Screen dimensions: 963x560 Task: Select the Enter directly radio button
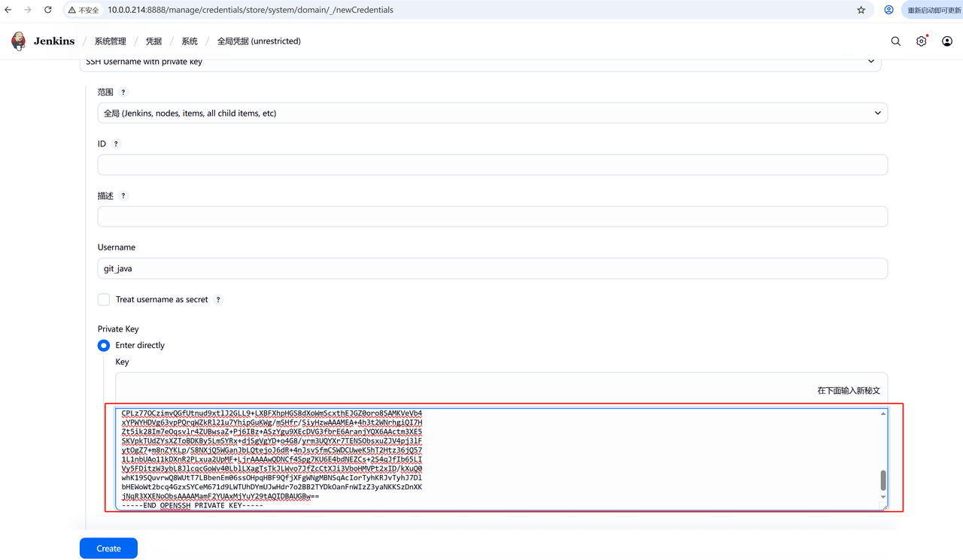pyautogui.click(x=104, y=345)
